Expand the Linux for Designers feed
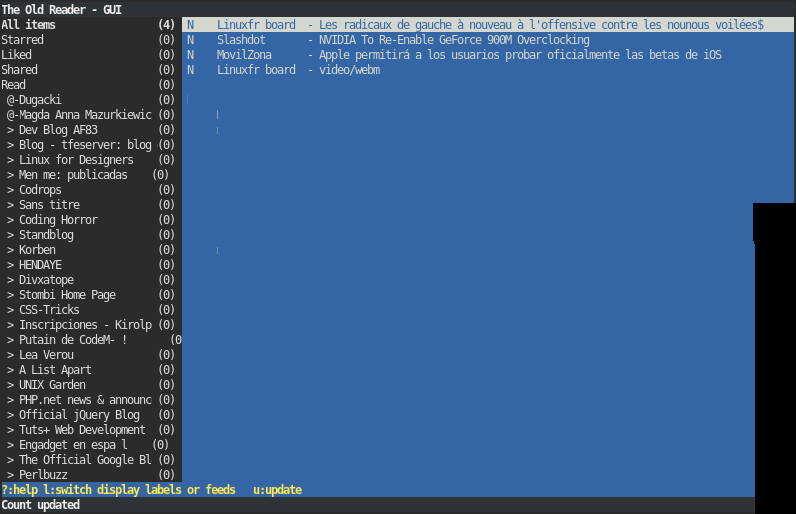Screen dimensions: 796x514 pos(90,160)
